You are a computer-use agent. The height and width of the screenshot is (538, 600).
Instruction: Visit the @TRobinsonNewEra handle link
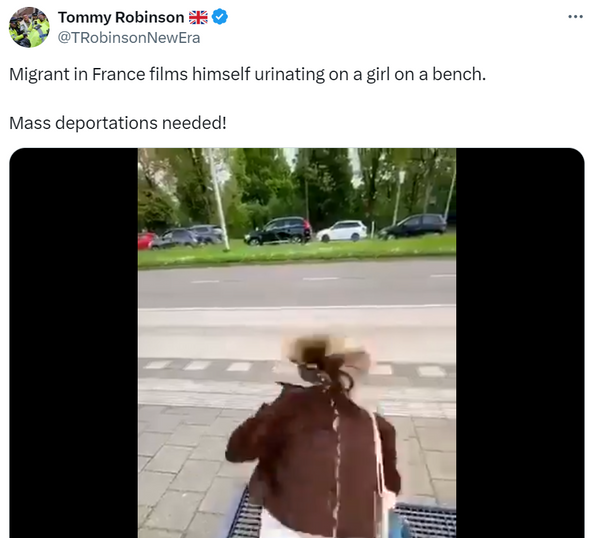click(129, 38)
